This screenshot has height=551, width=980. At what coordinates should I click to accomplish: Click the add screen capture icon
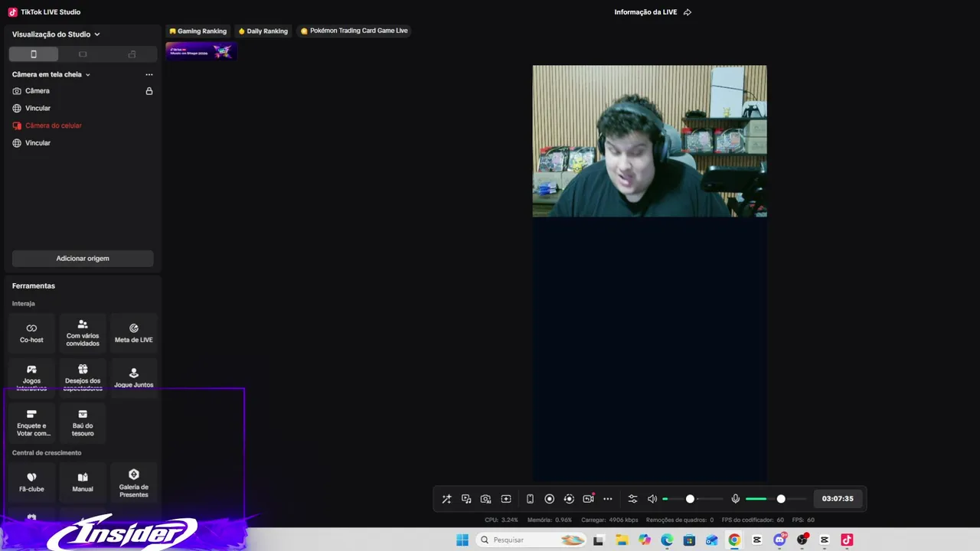coord(506,499)
